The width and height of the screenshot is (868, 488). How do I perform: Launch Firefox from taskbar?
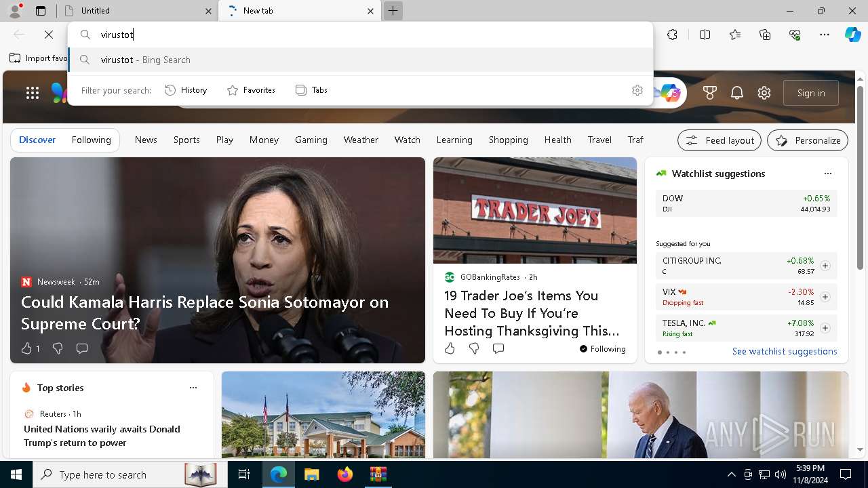344,474
